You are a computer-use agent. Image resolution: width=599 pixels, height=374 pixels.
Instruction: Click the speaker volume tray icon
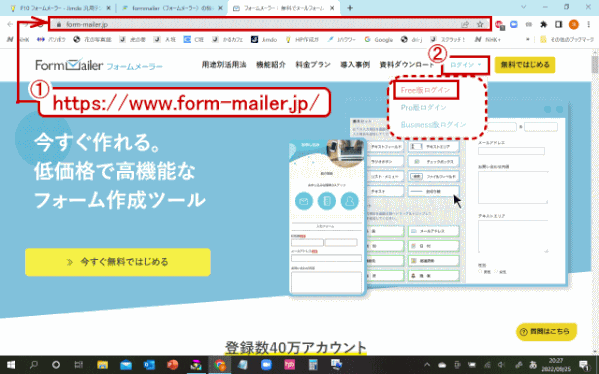[502, 365]
